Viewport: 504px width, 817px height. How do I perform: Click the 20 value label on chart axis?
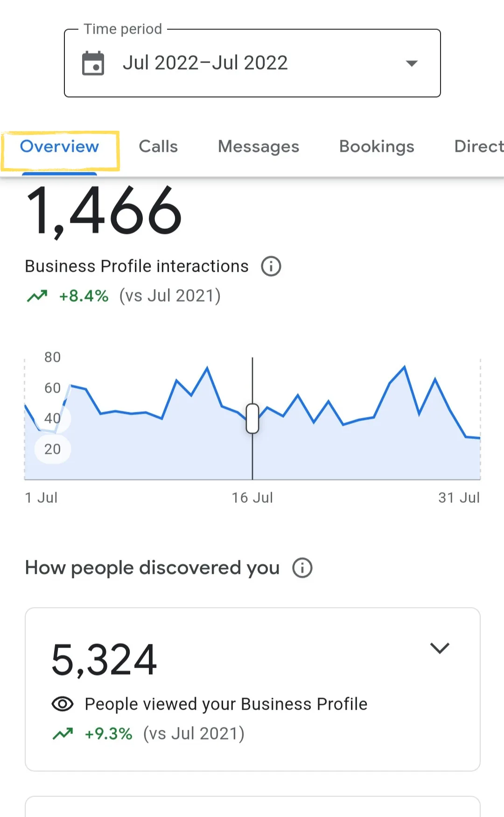53,449
